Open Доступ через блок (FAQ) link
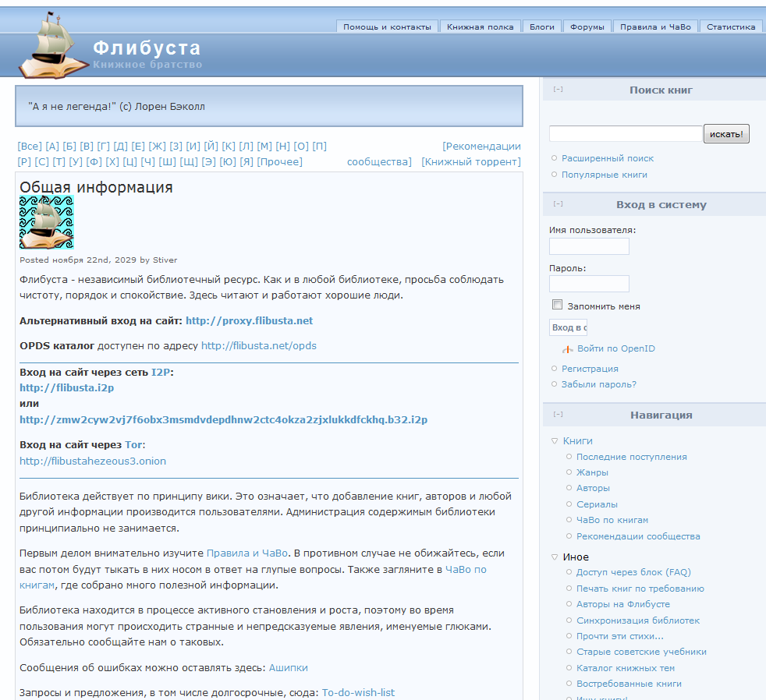 click(633, 572)
